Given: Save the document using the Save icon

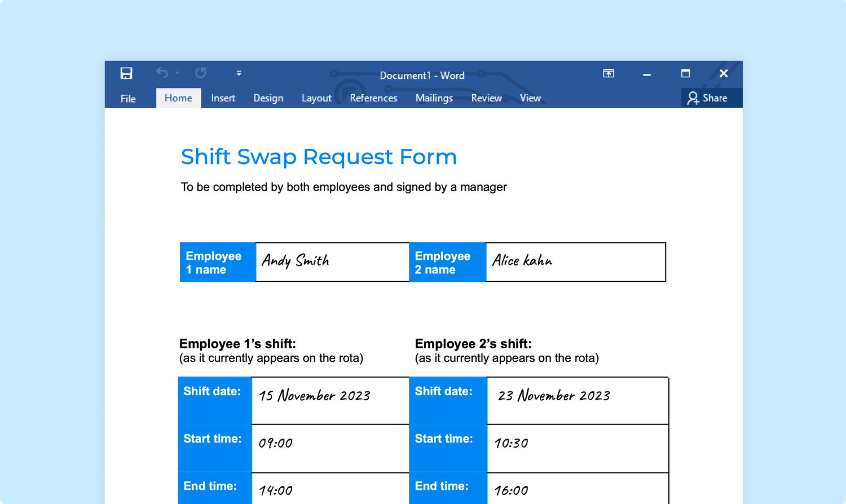Looking at the screenshot, I should (x=126, y=73).
